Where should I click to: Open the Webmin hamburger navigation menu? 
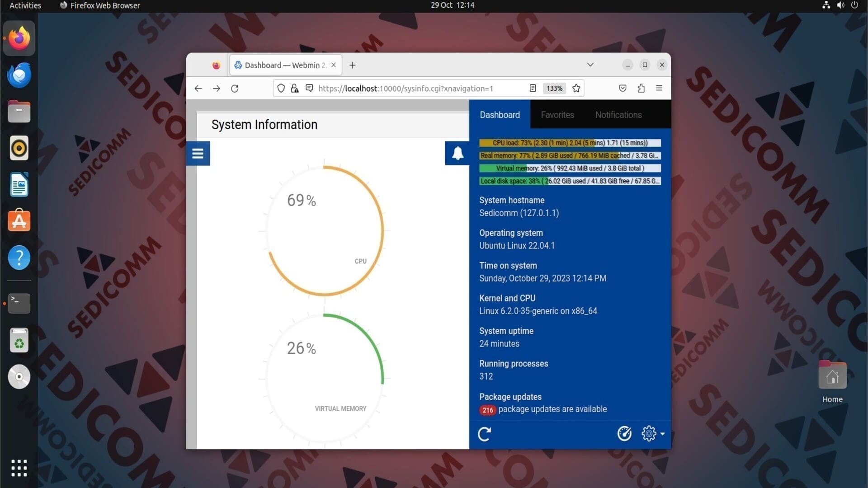coord(198,154)
